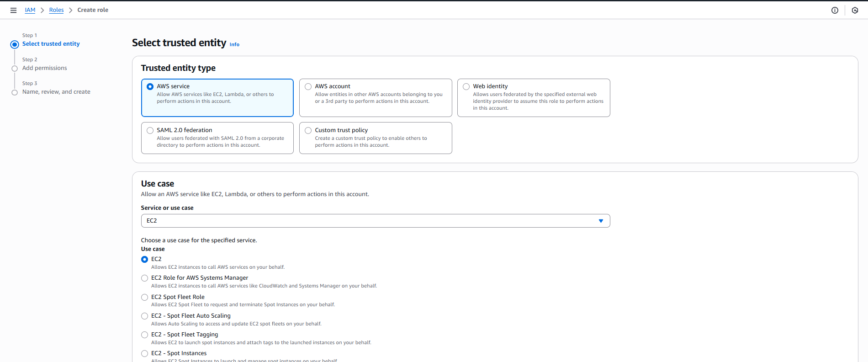Click Step 2 Add permissions in wizard
Viewport: 868px width, 362px height.
[x=44, y=68]
